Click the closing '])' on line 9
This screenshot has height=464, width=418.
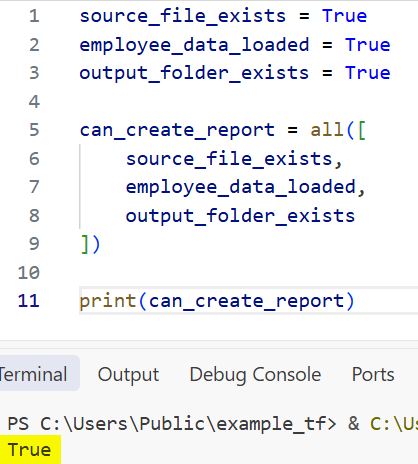click(x=90, y=244)
